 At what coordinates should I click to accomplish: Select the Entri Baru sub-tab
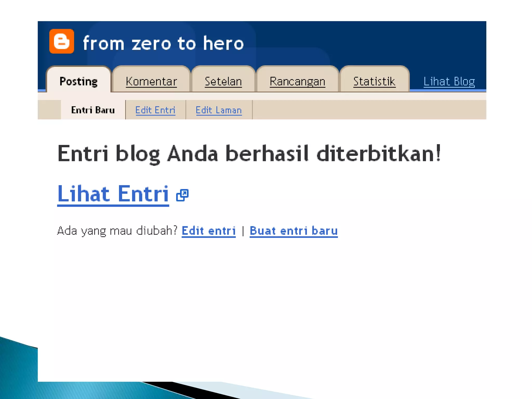(x=93, y=110)
